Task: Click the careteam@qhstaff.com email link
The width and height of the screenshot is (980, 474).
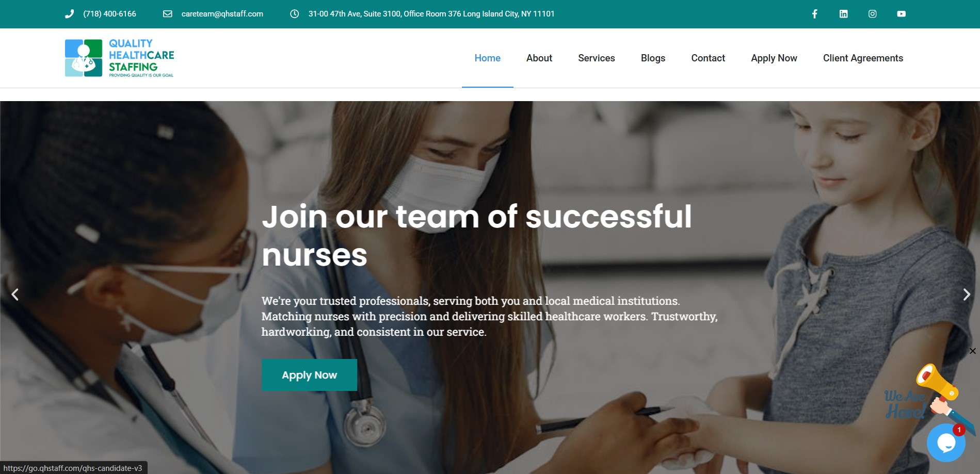Action: pyautogui.click(x=222, y=14)
